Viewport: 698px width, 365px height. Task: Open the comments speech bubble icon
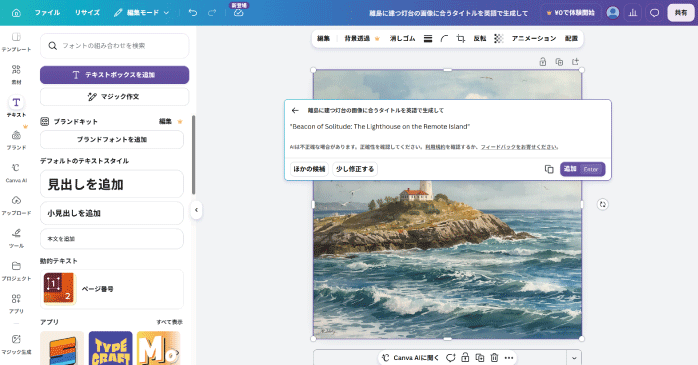click(x=654, y=13)
